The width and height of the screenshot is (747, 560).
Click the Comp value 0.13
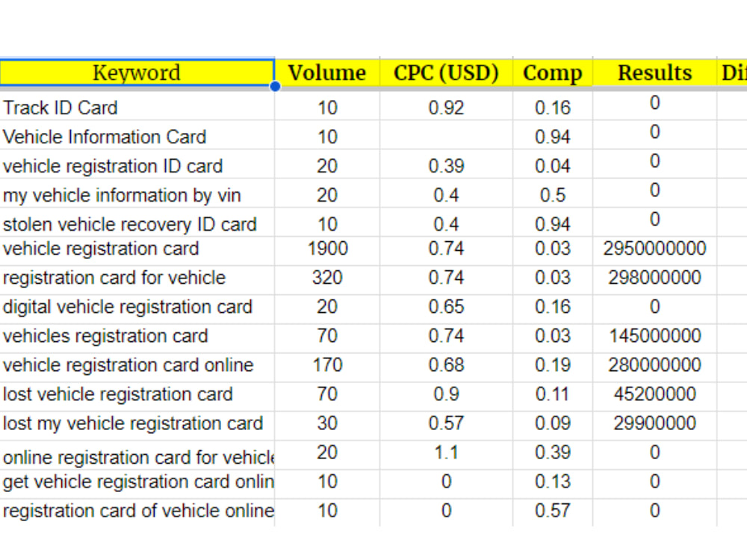tap(553, 482)
